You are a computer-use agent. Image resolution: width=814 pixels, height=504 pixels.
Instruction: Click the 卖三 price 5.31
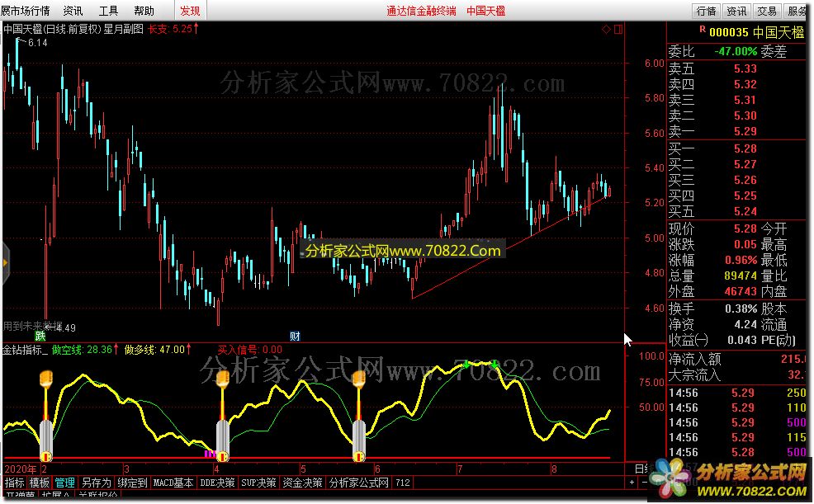(x=745, y=100)
